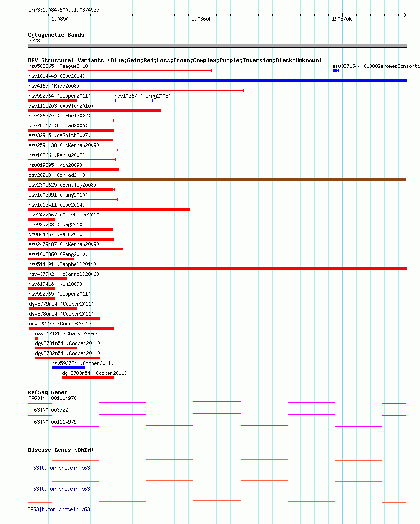The width and height of the screenshot is (420, 524).
Task: Open TP63|NM_003722 RefSeq gene
Action: point(48,410)
